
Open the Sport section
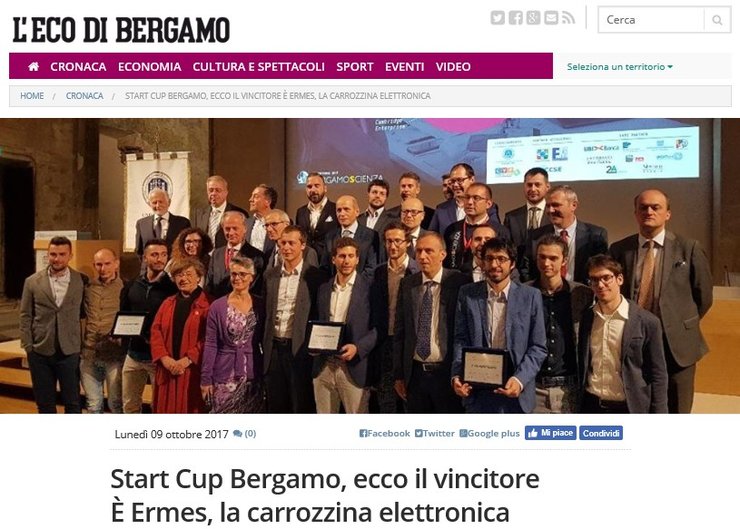pos(355,67)
